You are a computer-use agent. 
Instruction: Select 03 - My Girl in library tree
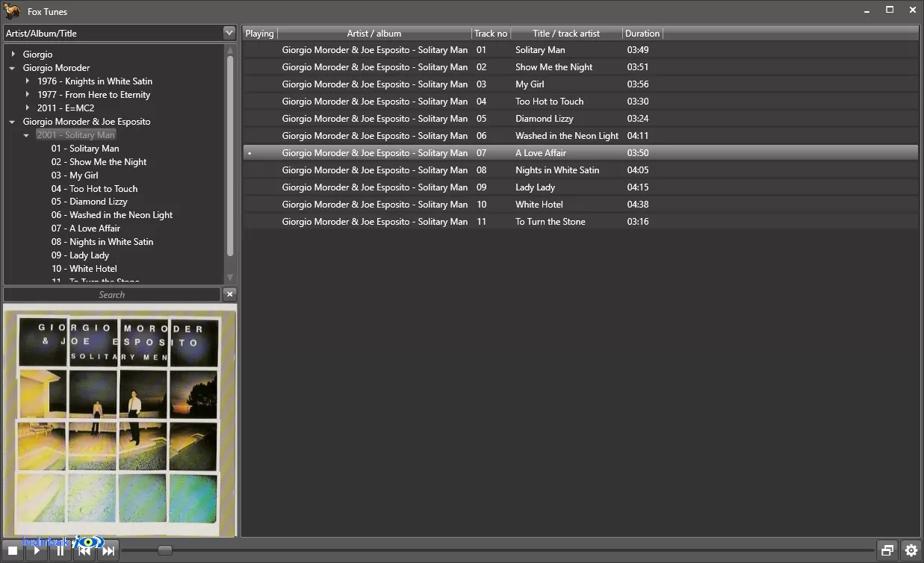click(75, 175)
